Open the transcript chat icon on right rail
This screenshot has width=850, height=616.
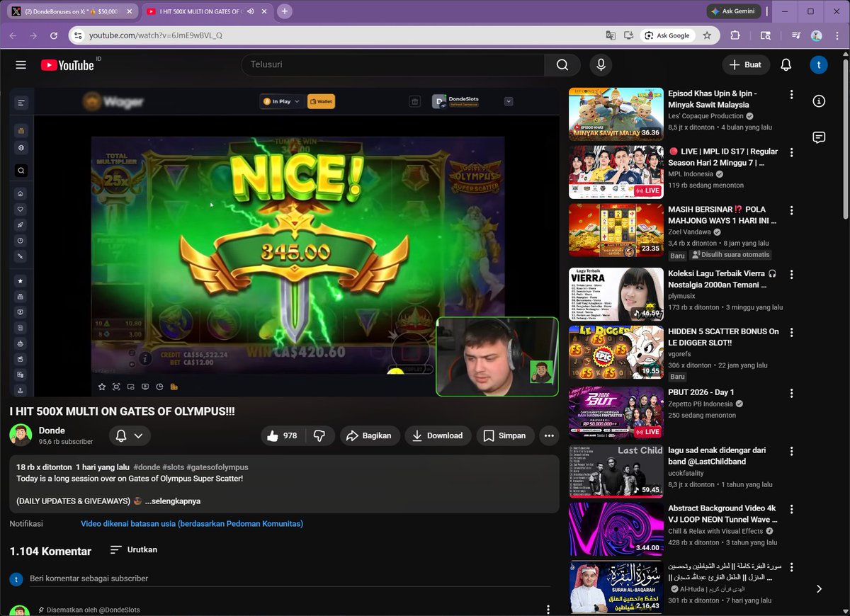point(819,137)
